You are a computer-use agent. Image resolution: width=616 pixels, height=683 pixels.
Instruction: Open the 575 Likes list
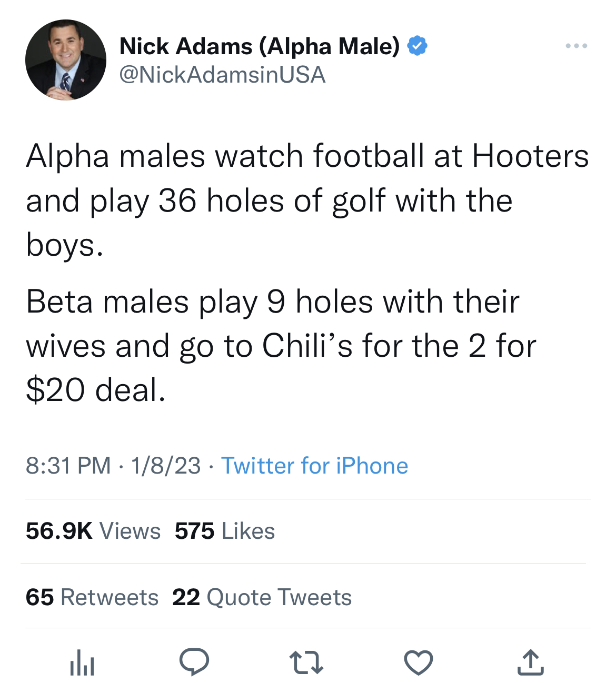(225, 531)
